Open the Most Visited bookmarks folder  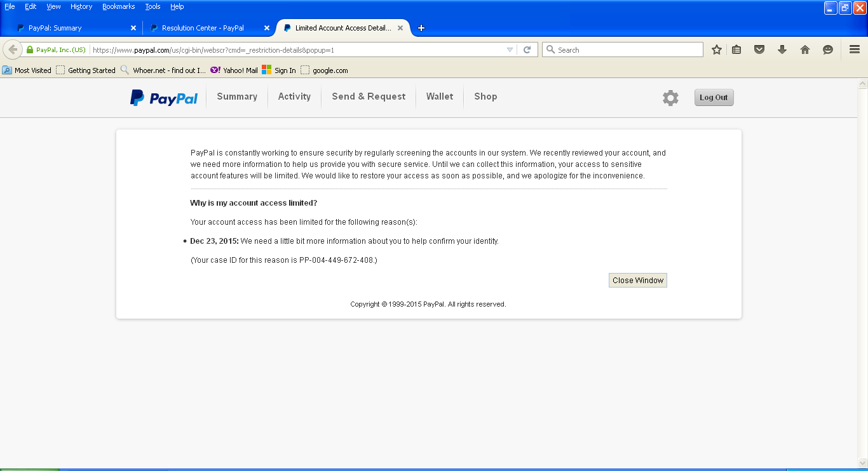click(x=27, y=70)
